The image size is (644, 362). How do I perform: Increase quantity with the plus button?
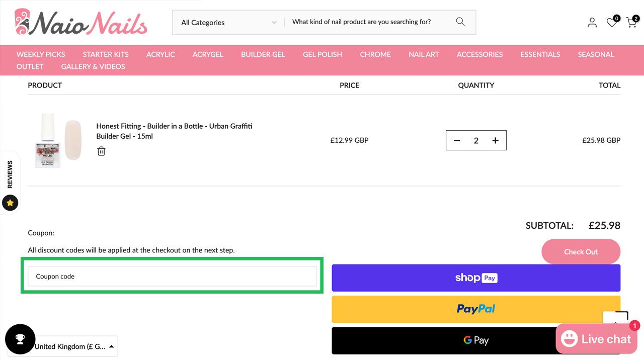[495, 140]
